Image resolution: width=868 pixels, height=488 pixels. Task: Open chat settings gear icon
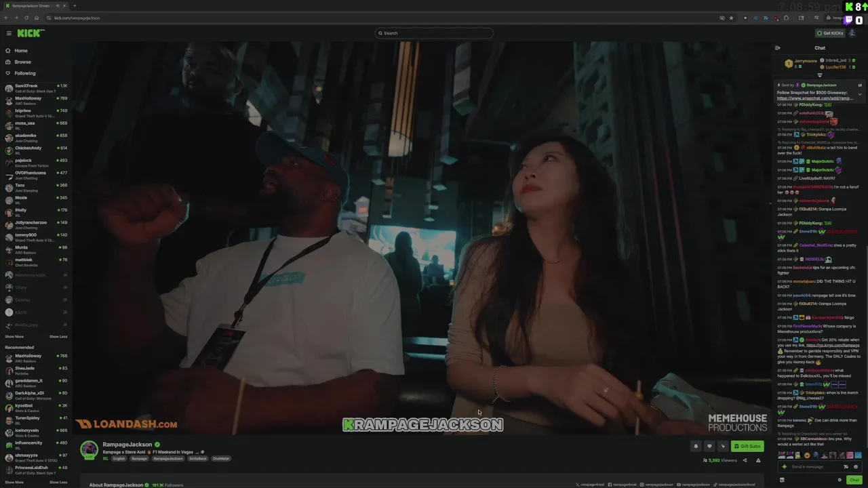coord(840,480)
